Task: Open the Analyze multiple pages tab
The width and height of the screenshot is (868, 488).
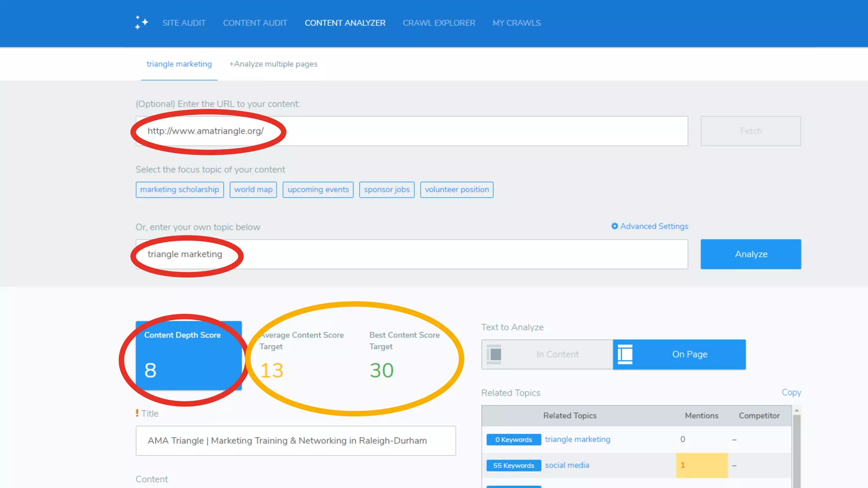Action: 273,64
